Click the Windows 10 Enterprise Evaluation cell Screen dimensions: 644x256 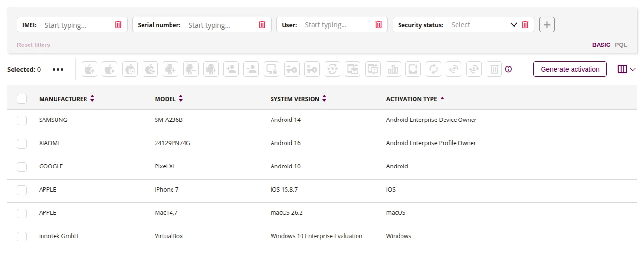click(316, 236)
